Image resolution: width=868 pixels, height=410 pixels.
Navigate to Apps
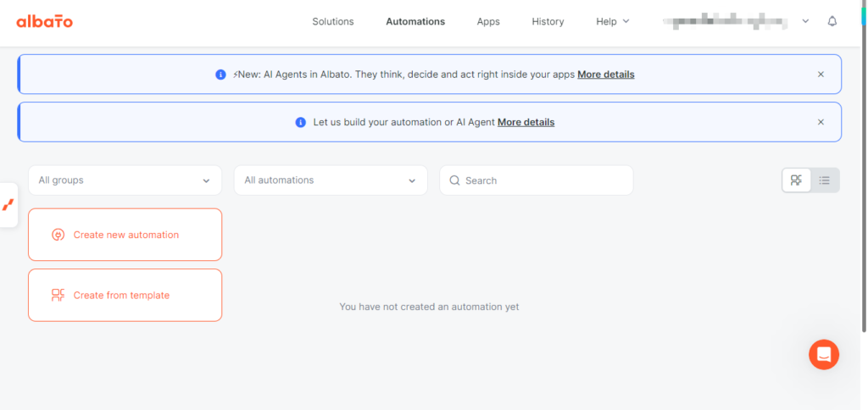[488, 21]
